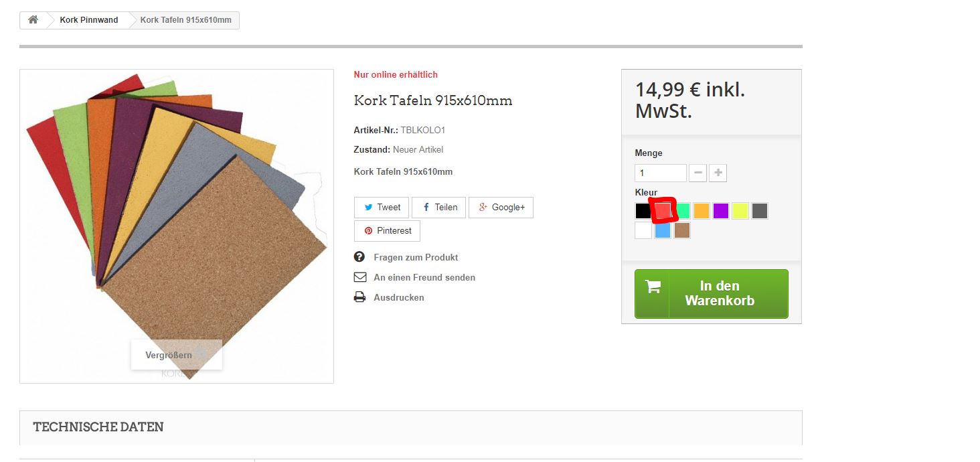This screenshot has width=980, height=462.
Task: Click the envelope icon to send friend
Action: click(359, 277)
